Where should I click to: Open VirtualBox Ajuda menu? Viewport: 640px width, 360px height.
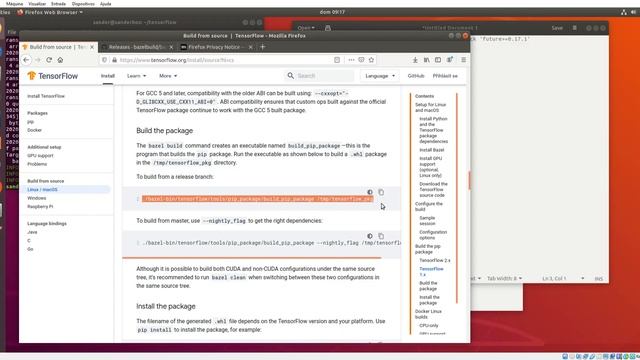tap(106, 4)
